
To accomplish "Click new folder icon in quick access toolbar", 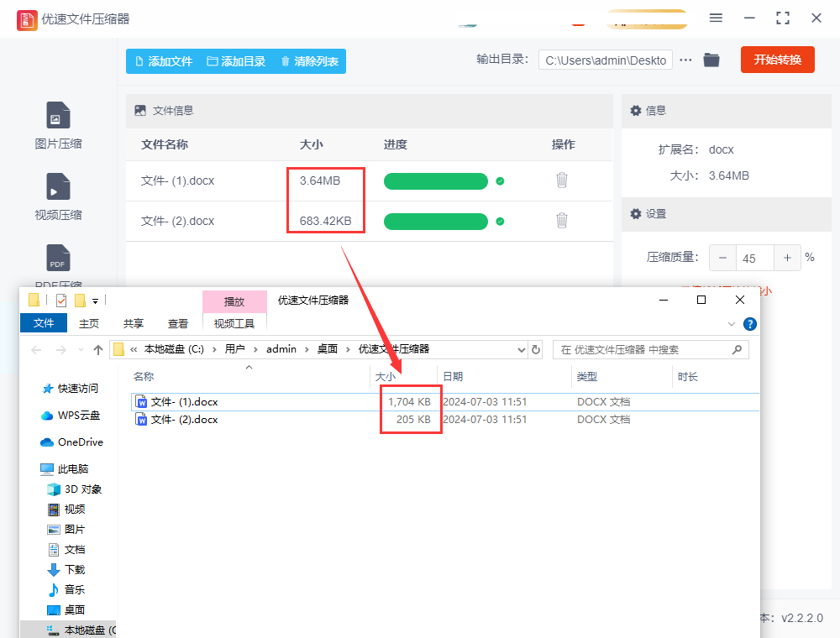I will (80, 301).
